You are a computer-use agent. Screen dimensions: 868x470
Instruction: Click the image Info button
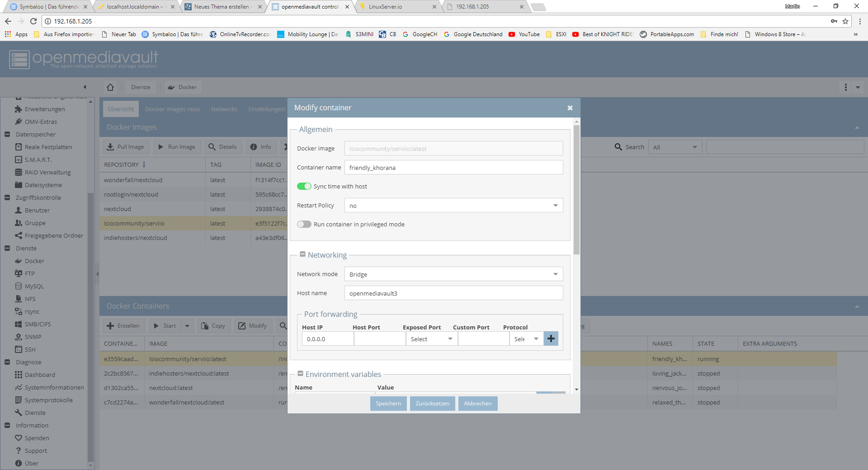point(261,147)
